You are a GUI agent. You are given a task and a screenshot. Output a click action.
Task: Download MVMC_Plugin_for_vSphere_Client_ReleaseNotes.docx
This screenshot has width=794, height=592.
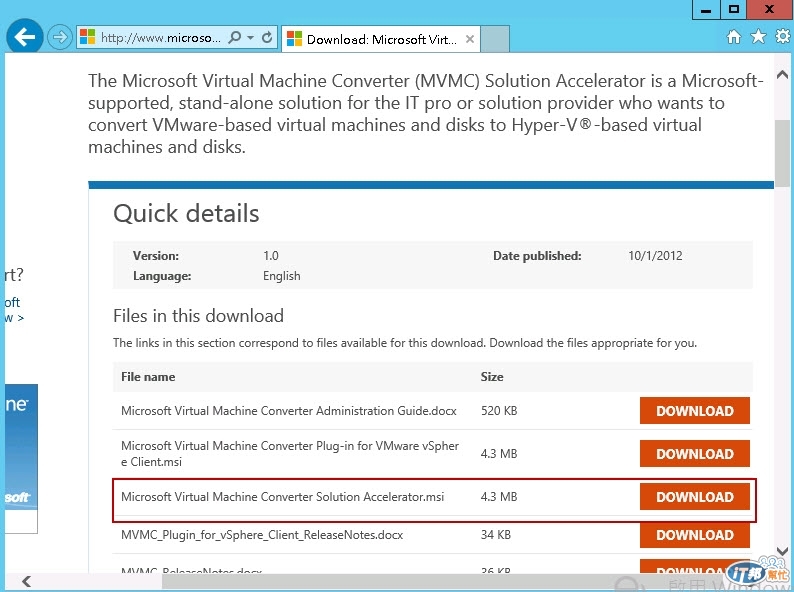694,535
